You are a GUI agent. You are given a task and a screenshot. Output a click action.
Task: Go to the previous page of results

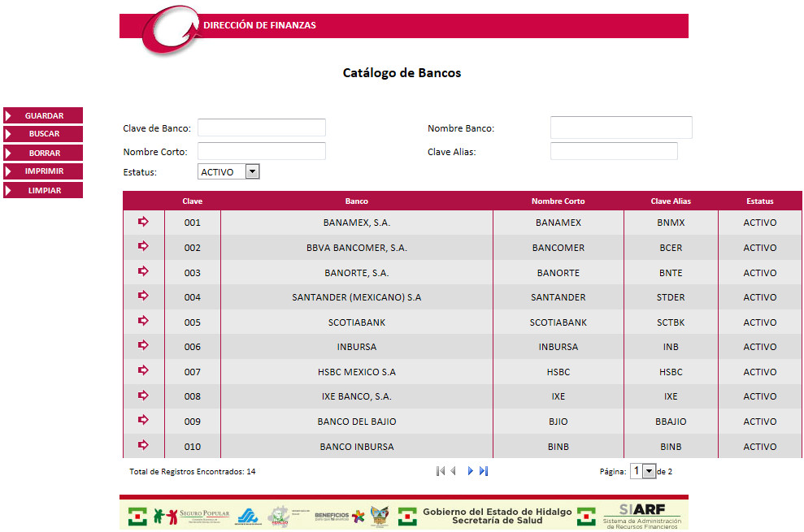pos(454,471)
